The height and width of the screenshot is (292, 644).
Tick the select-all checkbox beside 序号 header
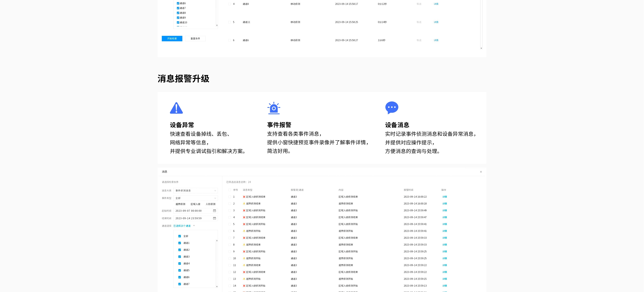tap(230, 190)
